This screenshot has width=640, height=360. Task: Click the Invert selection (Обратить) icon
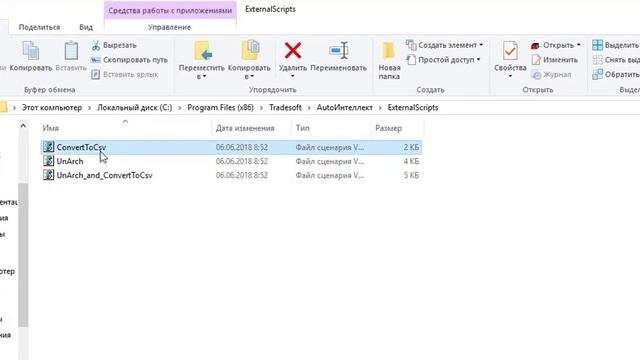point(598,74)
